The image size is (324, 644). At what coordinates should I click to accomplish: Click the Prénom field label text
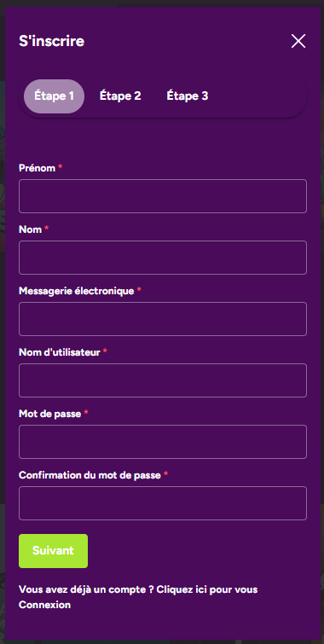(37, 168)
